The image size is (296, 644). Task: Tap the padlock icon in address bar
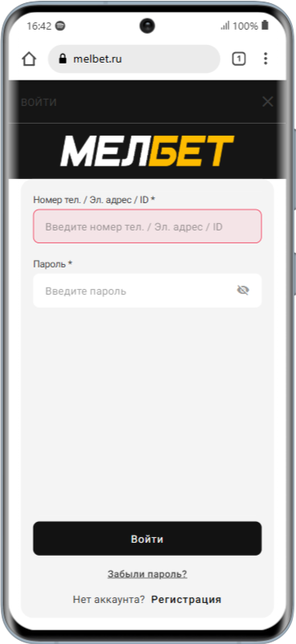tap(63, 59)
